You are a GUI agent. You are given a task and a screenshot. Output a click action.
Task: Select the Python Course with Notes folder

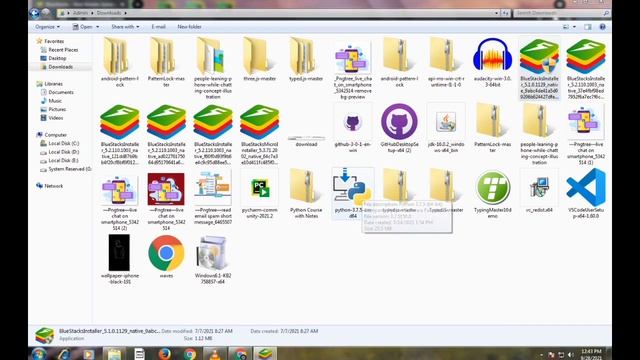coord(306,194)
